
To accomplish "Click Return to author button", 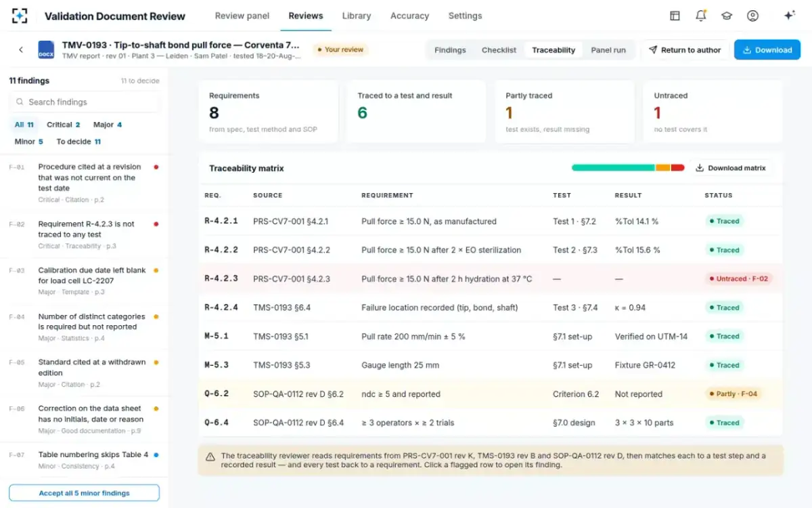I will [685, 50].
